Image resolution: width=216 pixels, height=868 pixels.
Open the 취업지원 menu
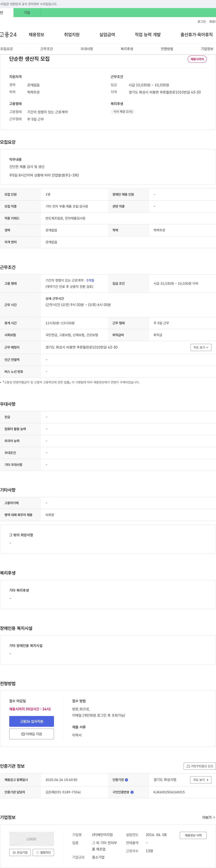pos(72,35)
